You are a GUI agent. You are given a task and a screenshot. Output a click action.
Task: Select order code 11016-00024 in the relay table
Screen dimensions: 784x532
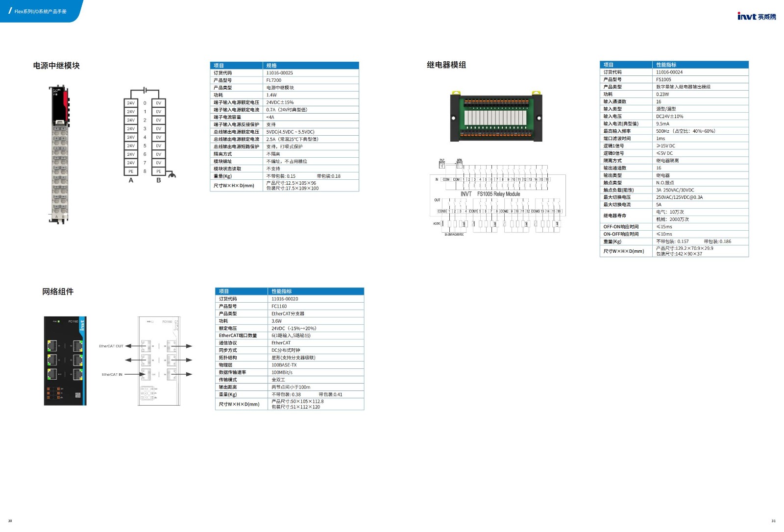(x=669, y=72)
